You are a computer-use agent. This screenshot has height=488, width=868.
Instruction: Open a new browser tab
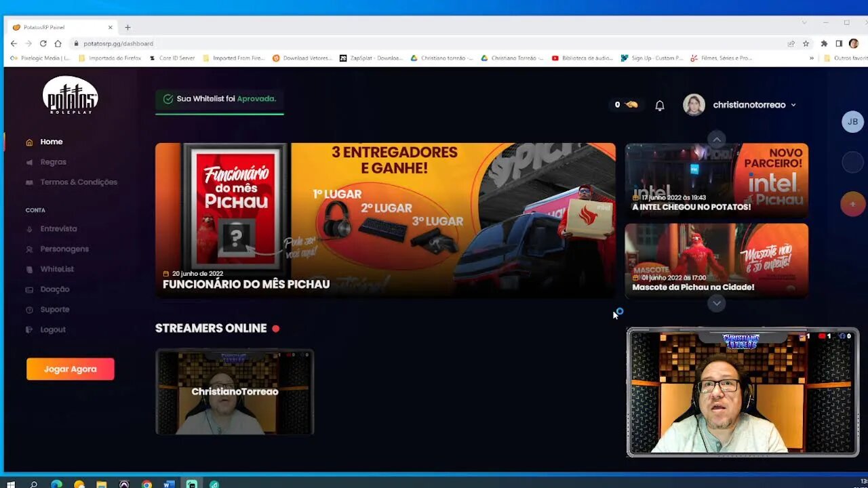[x=127, y=27]
